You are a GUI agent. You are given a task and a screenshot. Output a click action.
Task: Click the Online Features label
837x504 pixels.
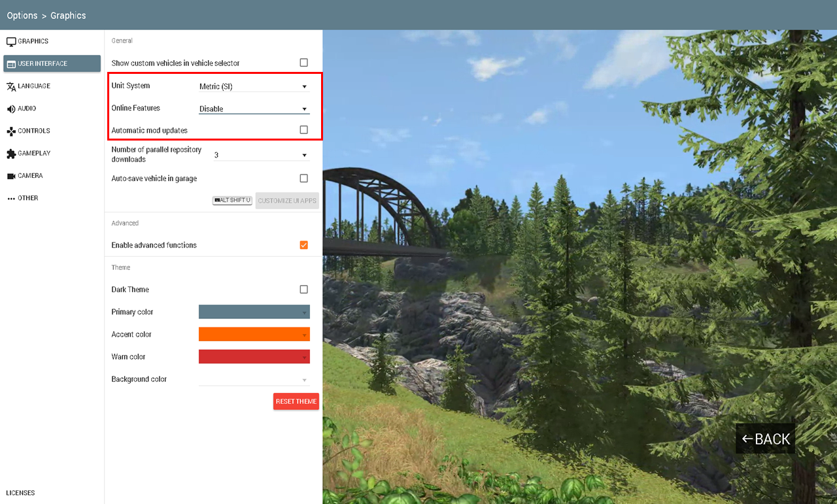pyautogui.click(x=136, y=108)
